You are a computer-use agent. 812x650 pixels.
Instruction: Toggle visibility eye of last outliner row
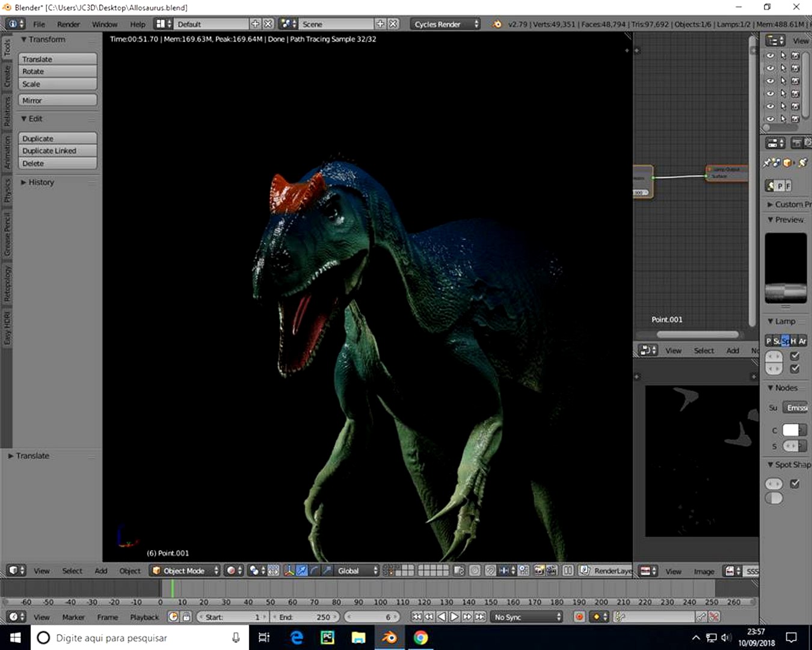(770, 119)
